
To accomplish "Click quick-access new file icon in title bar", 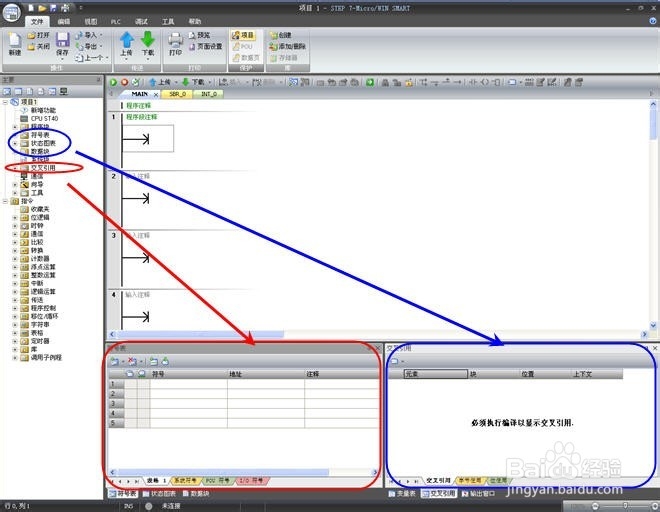I will [x=31, y=8].
